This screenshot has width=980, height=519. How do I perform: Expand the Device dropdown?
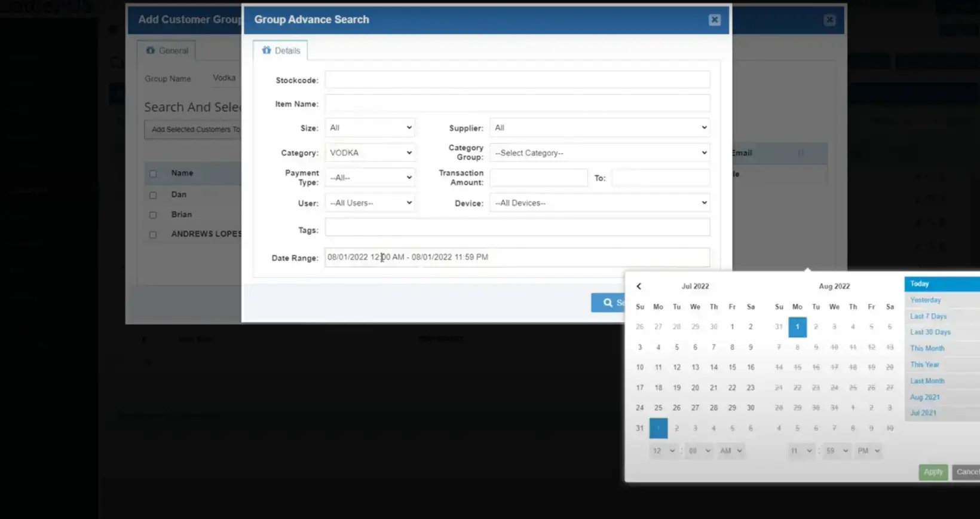[x=599, y=203]
